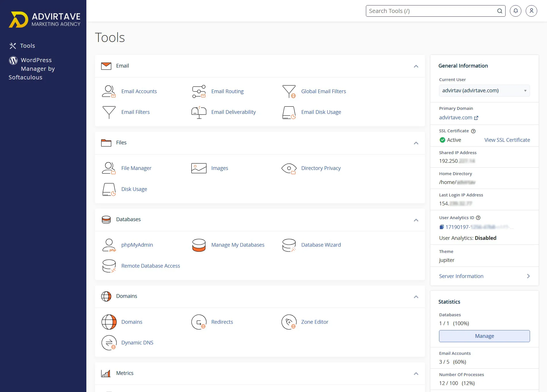
Task: Copy the User Analytics ID
Action: 442,227
